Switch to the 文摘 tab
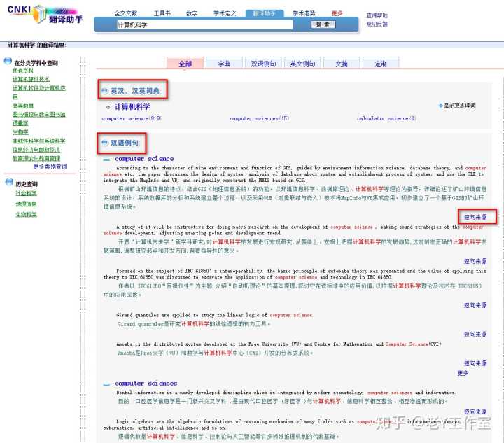Viewport: 504px width, 443px height. [342, 64]
